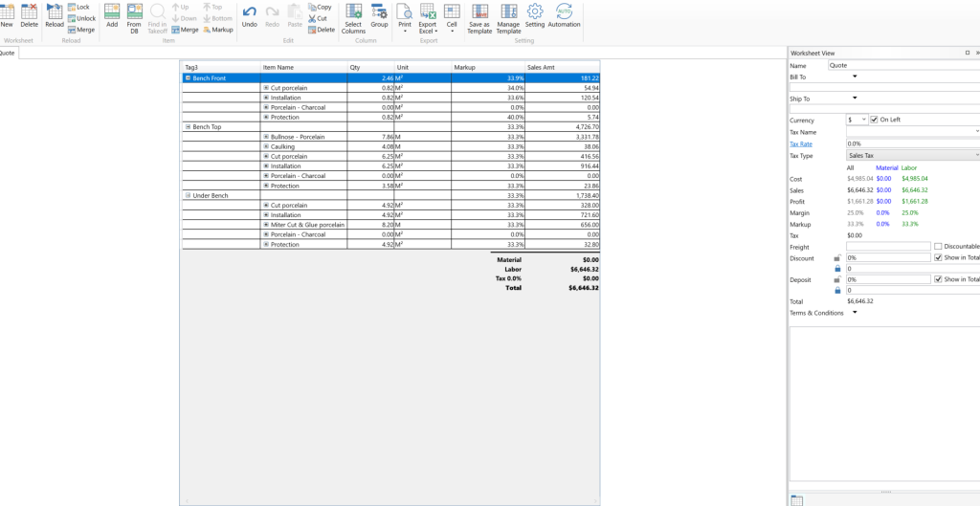The image size is (980, 506).
Task: Enable the Discountable freight checkbox
Action: click(x=938, y=246)
